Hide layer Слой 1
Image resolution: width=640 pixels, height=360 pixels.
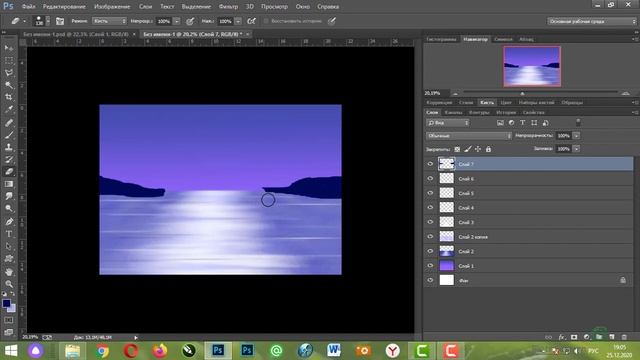point(430,266)
